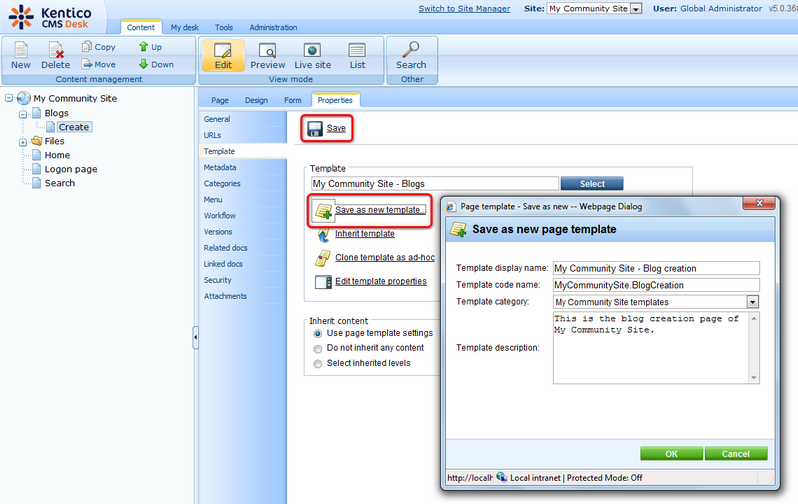Click the Logon page document icon

[37, 169]
